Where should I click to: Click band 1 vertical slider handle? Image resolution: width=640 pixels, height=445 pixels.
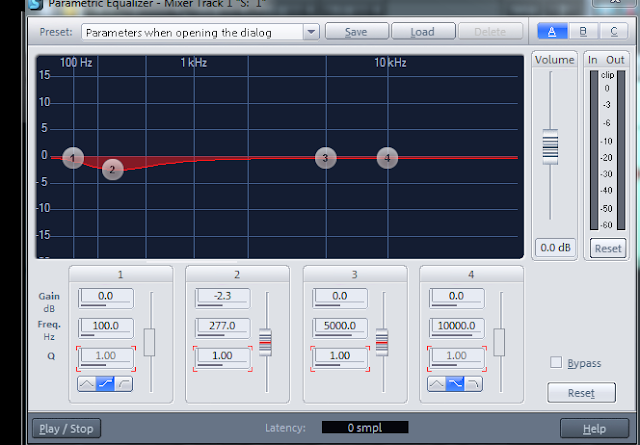click(x=149, y=342)
